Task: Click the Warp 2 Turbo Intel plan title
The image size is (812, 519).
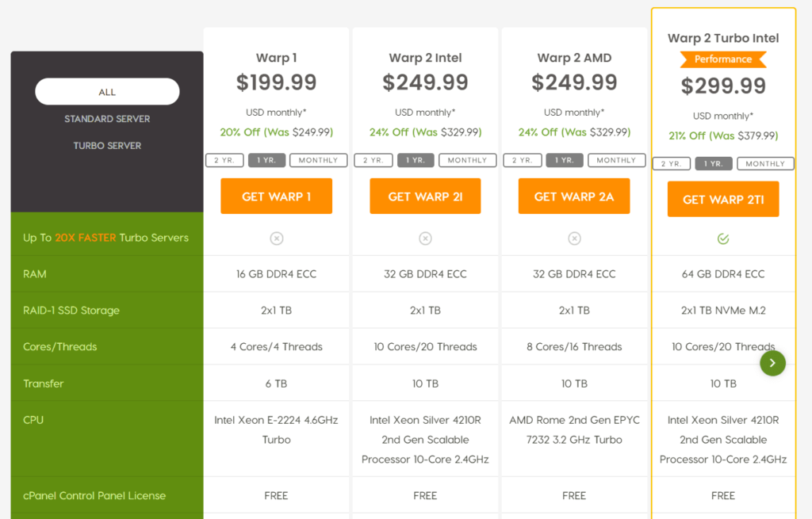Action: click(x=723, y=38)
